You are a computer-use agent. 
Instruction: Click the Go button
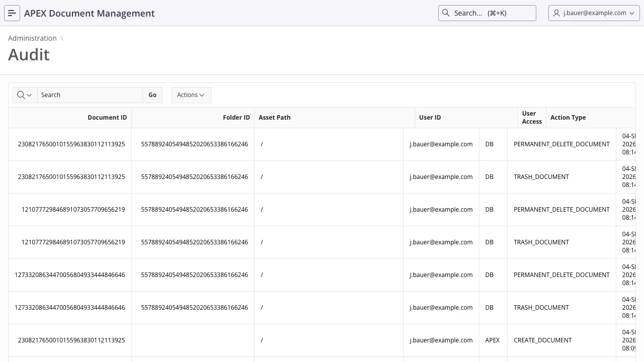click(x=152, y=95)
